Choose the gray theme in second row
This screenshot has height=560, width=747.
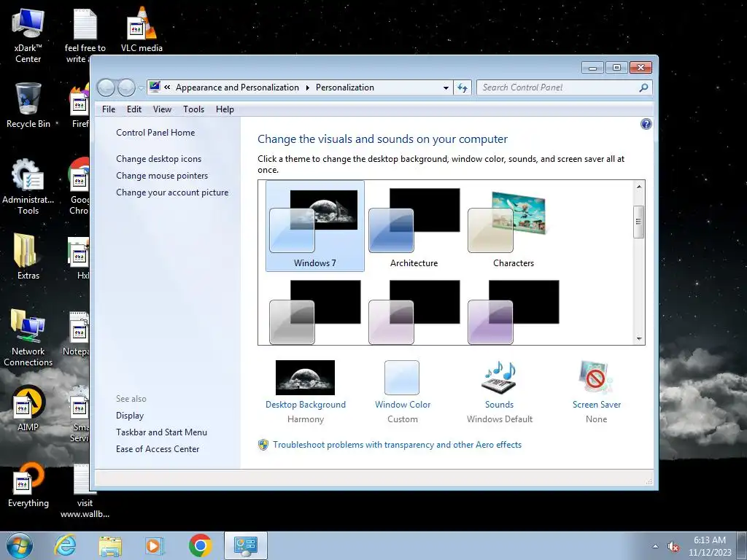[315, 312]
